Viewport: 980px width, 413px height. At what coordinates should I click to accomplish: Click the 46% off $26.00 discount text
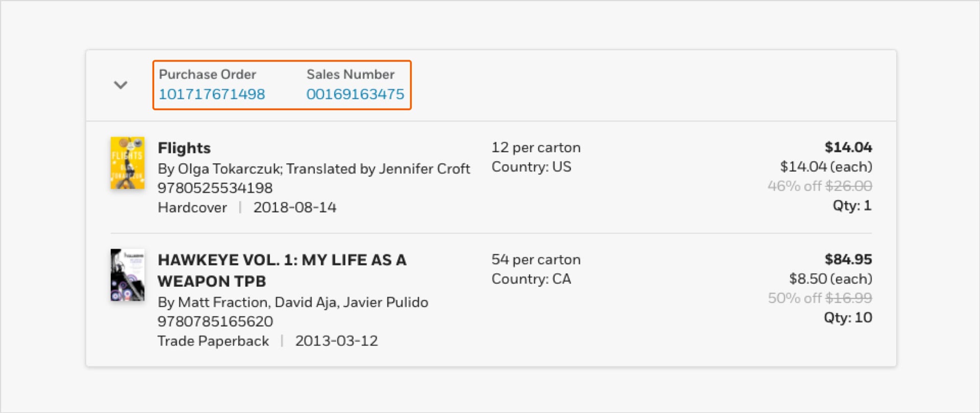820,186
